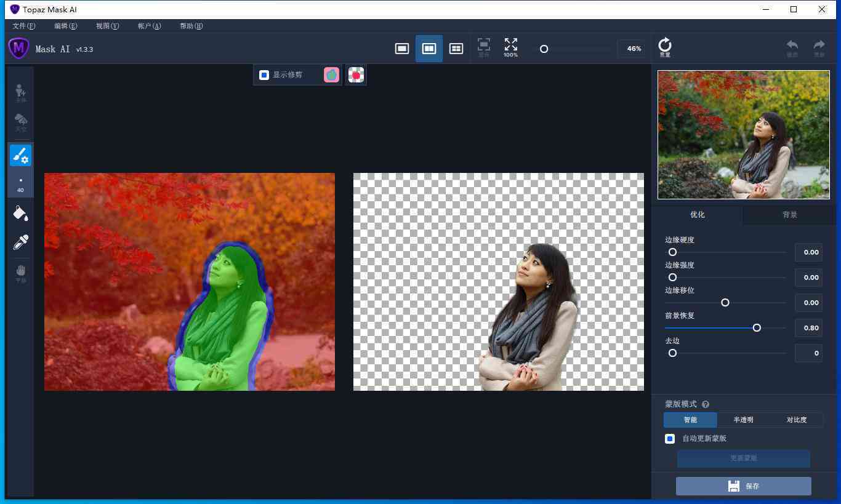The height and width of the screenshot is (504, 841).
Task: Switch to four-panel view layout
Action: pyautogui.click(x=456, y=49)
